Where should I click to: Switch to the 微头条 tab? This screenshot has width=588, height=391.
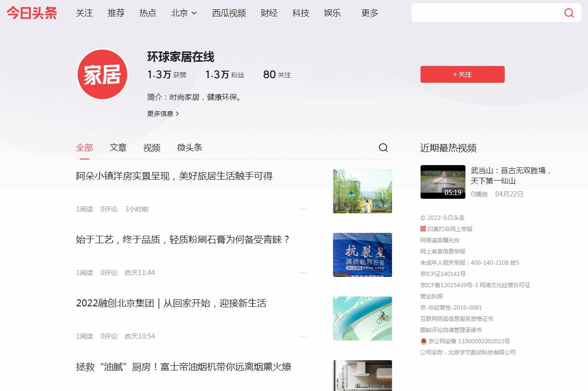point(189,148)
